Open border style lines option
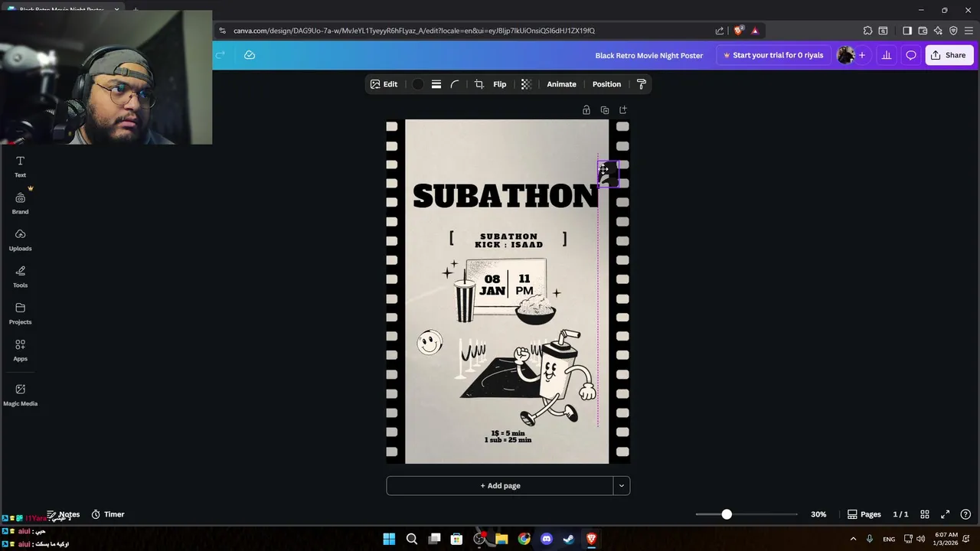The height and width of the screenshot is (551, 980). tap(436, 84)
